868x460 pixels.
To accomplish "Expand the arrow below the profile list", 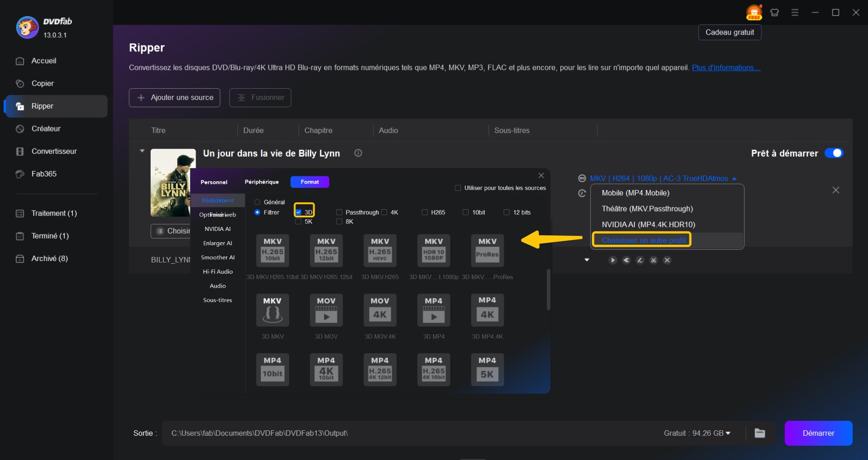I will click(x=587, y=260).
